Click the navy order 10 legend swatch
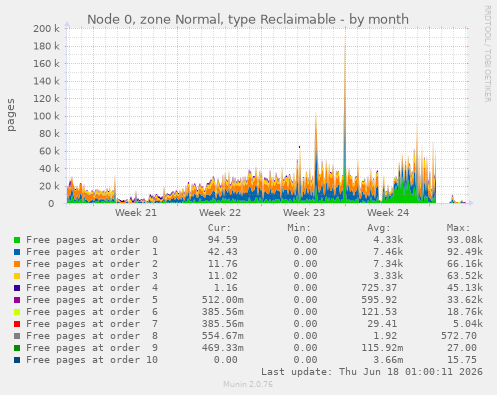The width and height of the screenshot is (497, 395). coord(17,360)
